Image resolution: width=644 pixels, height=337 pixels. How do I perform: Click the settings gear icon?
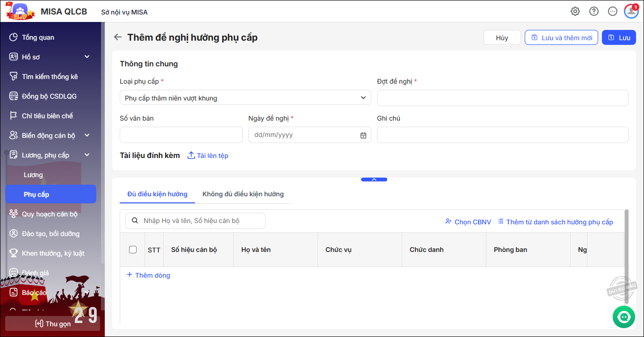575,12
